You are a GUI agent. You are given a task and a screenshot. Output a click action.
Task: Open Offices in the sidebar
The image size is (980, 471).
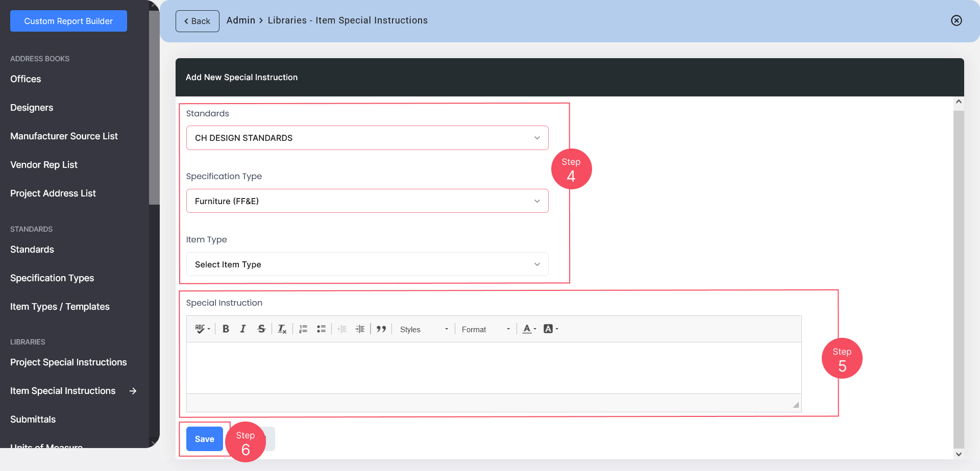[26, 79]
